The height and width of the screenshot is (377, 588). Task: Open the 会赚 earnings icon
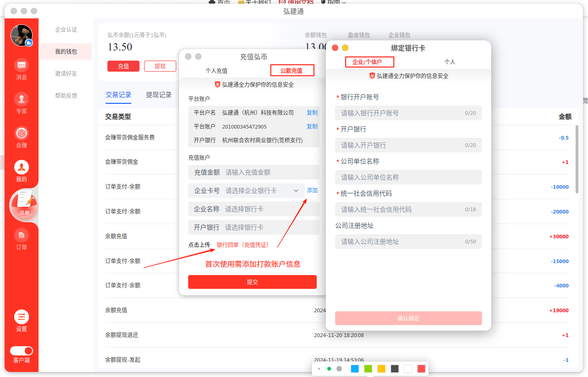22,134
